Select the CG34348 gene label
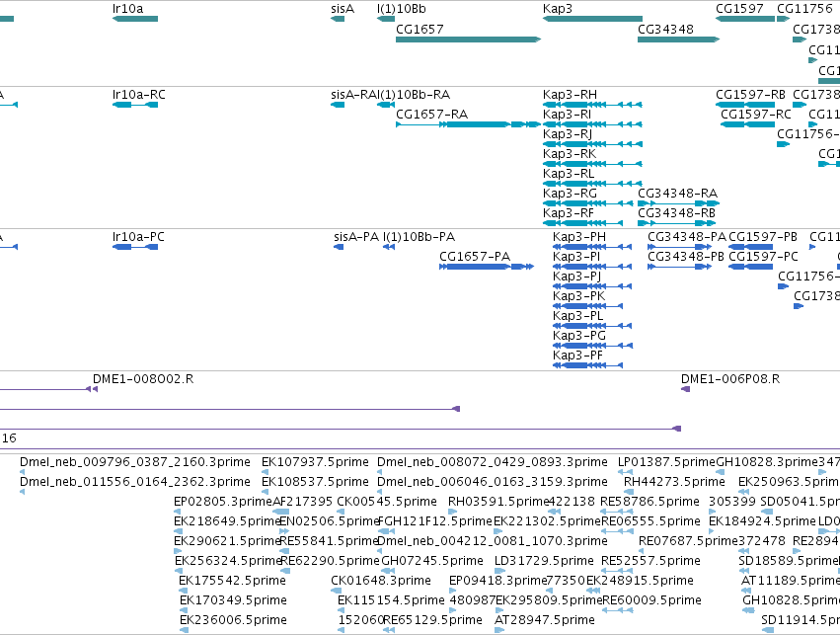 coord(665,29)
